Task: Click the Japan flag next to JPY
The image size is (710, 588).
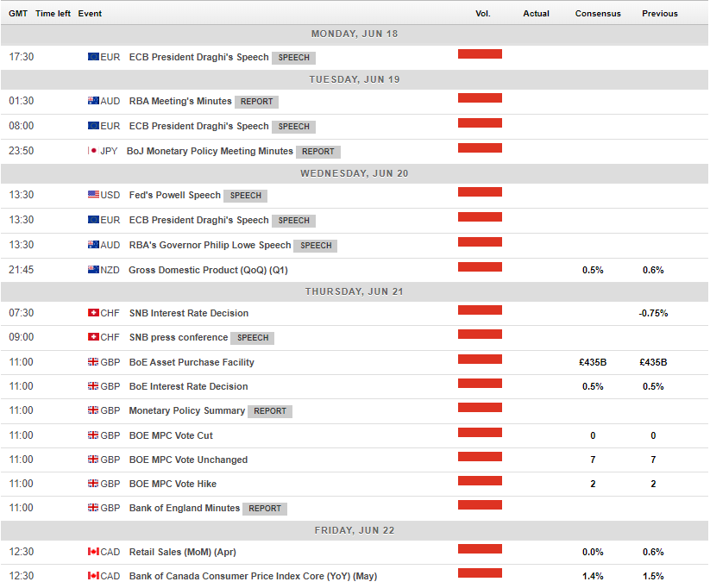Action: tap(93, 151)
